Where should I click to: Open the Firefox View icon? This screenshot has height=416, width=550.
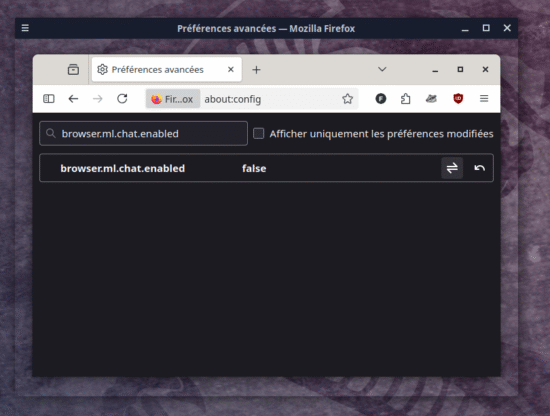click(73, 69)
